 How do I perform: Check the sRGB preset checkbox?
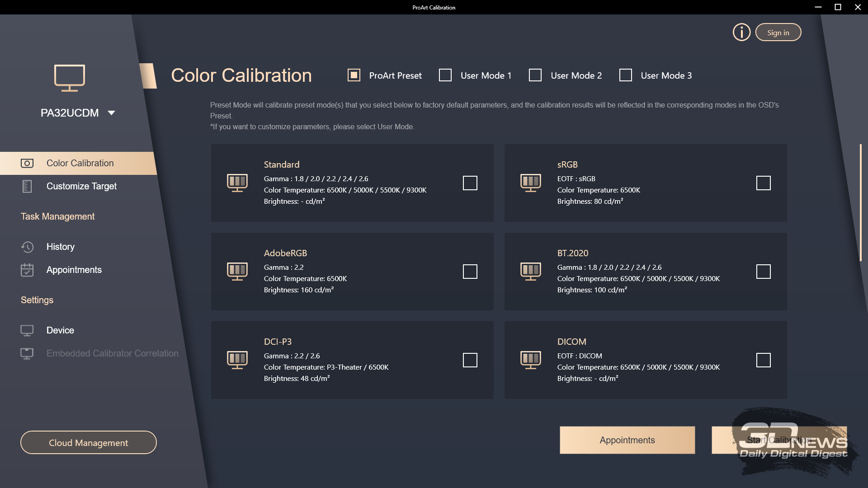click(x=764, y=183)
